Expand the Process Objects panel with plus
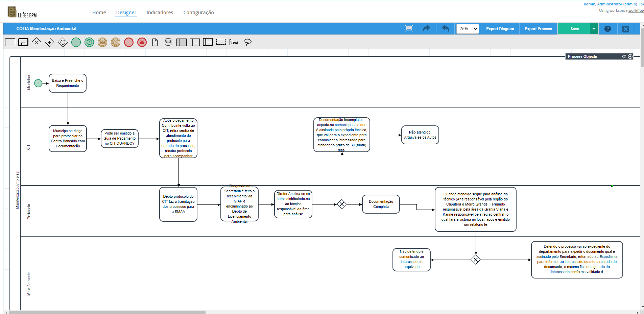644x314 pixels. 630,56
